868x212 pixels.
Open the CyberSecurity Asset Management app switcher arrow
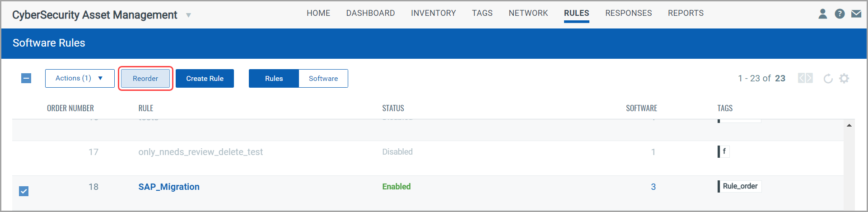point(188,15)
